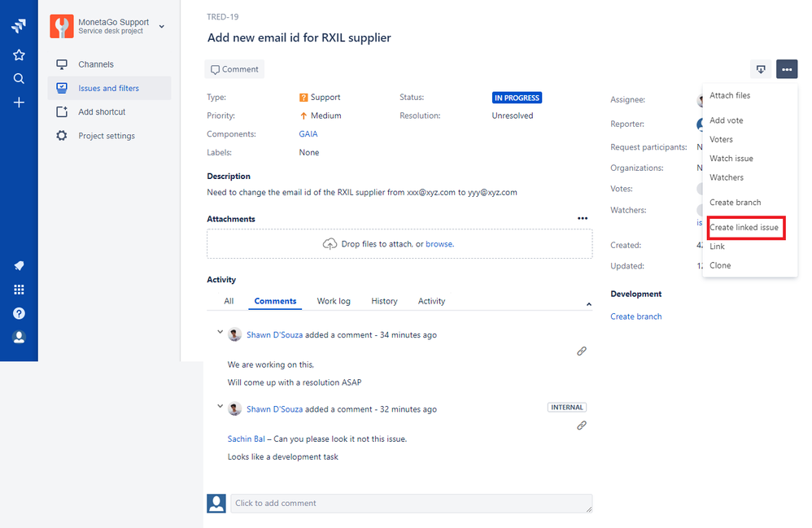Image resolution: width=812 pixels, height=528 pixels.
Task: Switch to the Activity tab
Action: [431, 301]
